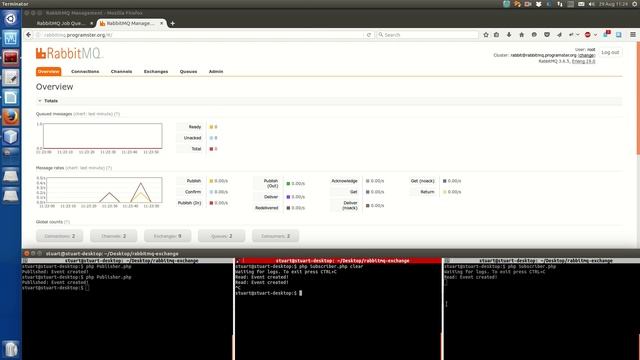
Task: Open network indicator in top panel
Action: pos(560,4)
